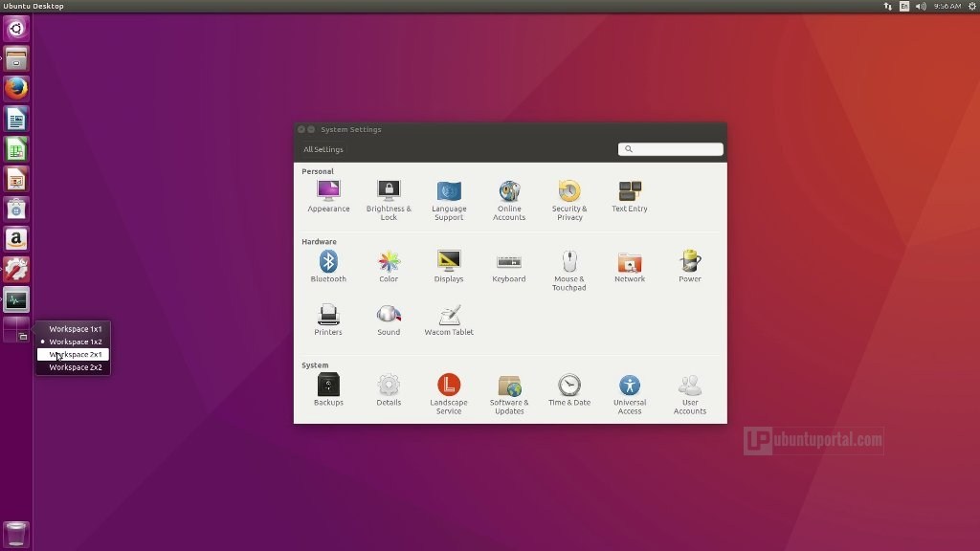980x551 pixels.
Task: Click System Settings launcher icon
Action: click(16, 269)
